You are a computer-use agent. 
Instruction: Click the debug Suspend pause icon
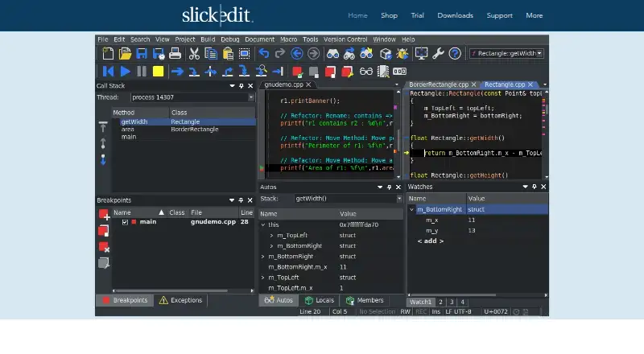pos(142,72)
